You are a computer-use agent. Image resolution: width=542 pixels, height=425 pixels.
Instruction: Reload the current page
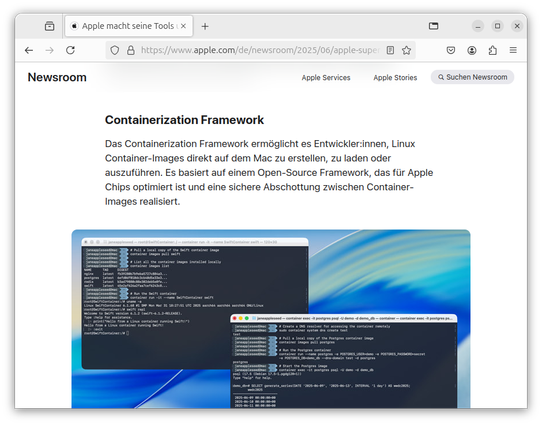pos(71,50)
